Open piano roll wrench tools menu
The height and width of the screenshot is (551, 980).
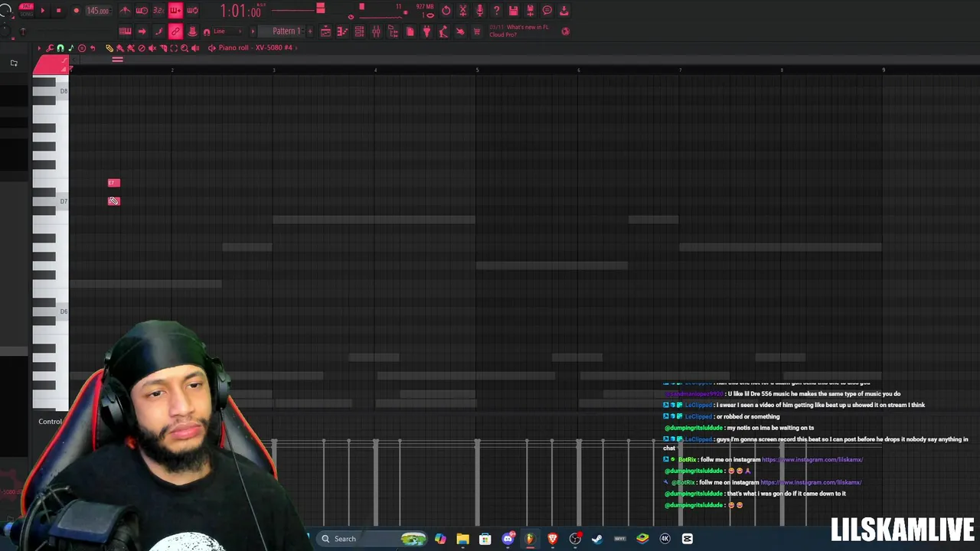(50, 48)
